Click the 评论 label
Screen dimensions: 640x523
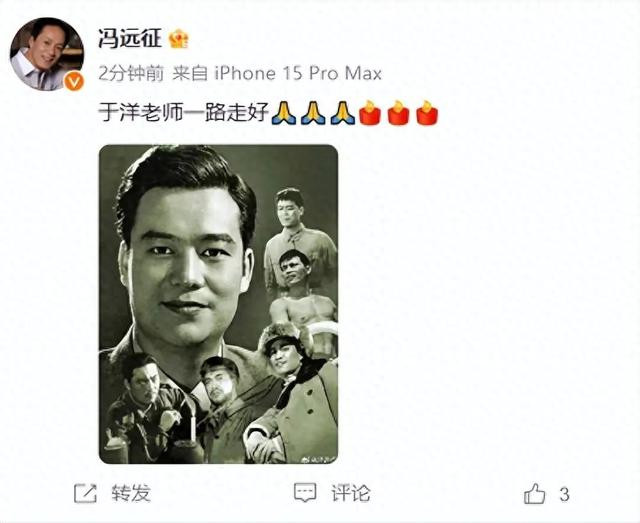(x=351, y=493)
